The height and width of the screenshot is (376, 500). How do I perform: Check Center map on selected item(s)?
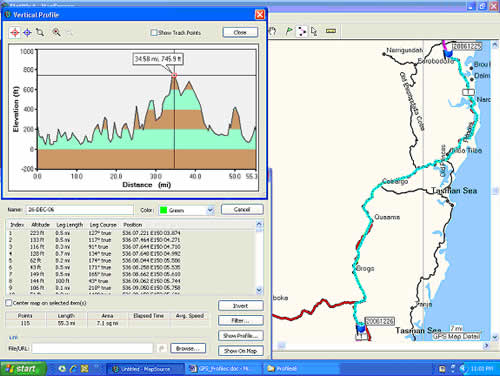pos(8,303)
